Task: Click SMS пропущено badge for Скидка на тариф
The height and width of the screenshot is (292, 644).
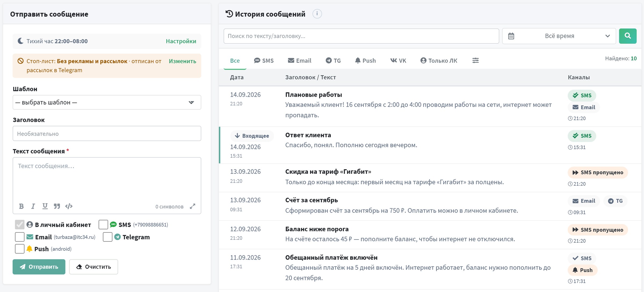Action: tap(598, 172)
